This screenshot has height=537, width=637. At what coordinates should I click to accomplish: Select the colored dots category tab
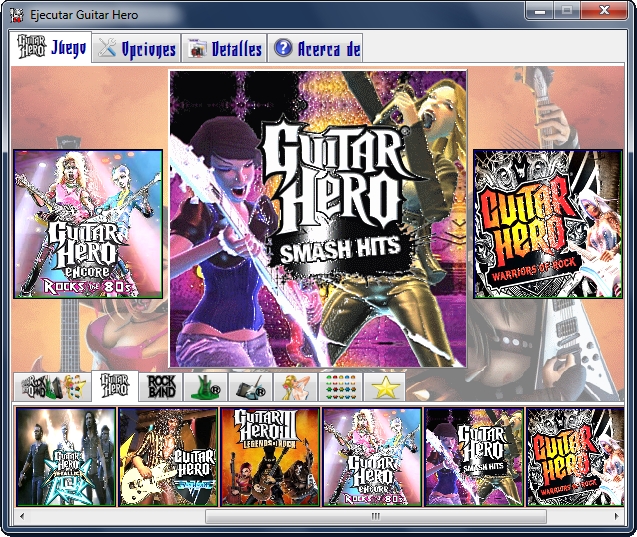point(340,387)
